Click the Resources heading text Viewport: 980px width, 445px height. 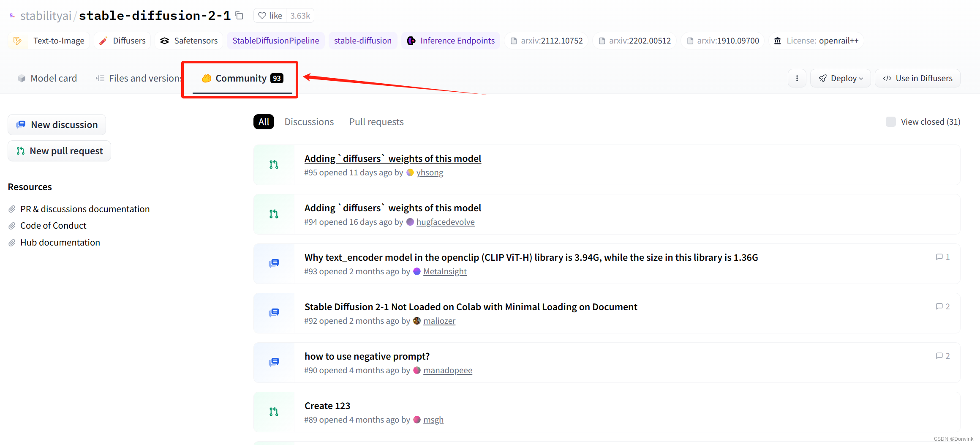pyautogui.click(x=30, y=187)
